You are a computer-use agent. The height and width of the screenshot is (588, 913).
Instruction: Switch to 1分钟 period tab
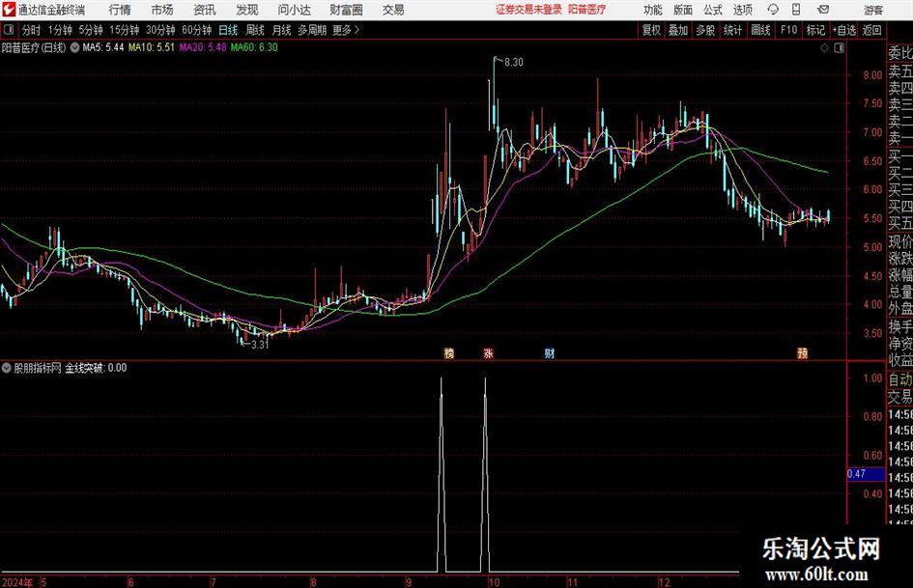coord(59,30)
